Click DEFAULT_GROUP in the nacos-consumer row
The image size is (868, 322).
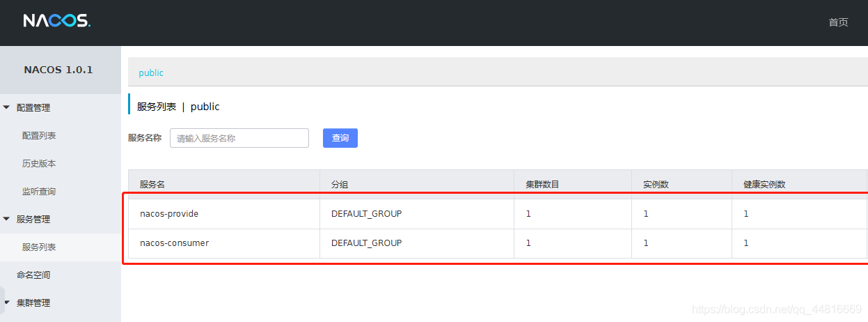pyautogui.click(x=366, y=243)
